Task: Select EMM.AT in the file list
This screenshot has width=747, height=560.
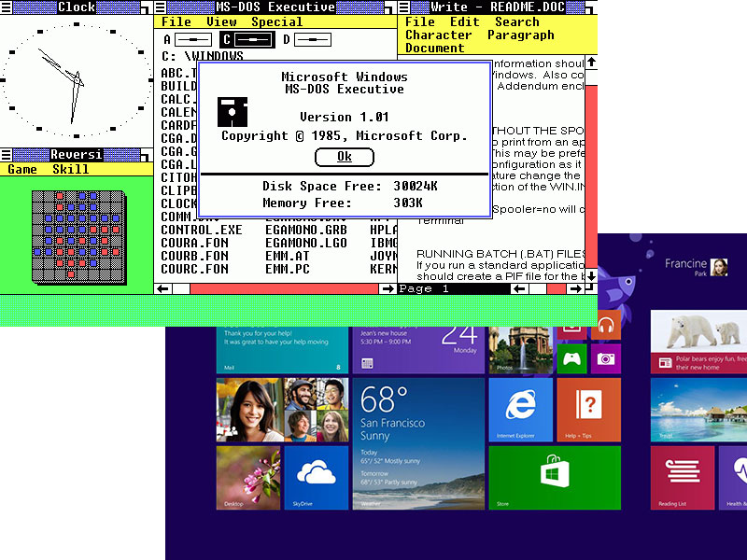Action: coord(288,256)
